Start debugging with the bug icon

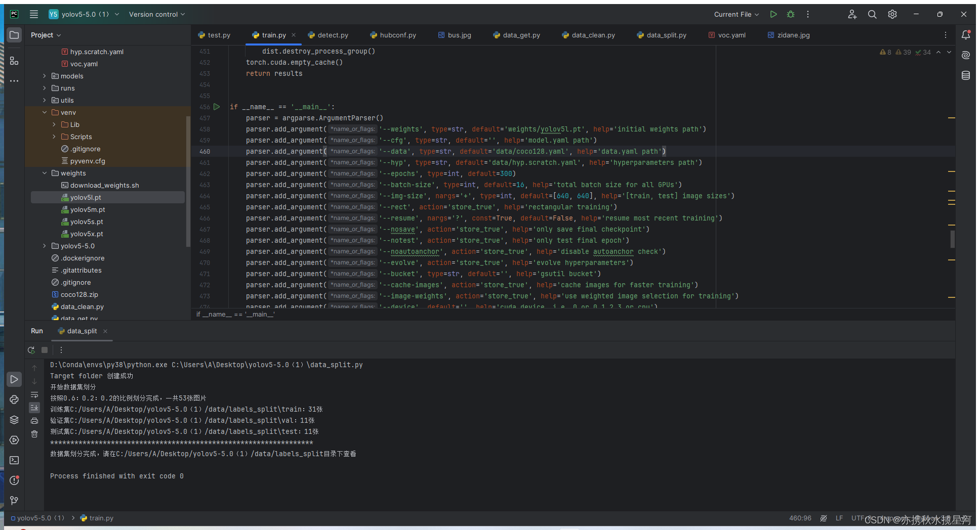click(791, 14)
